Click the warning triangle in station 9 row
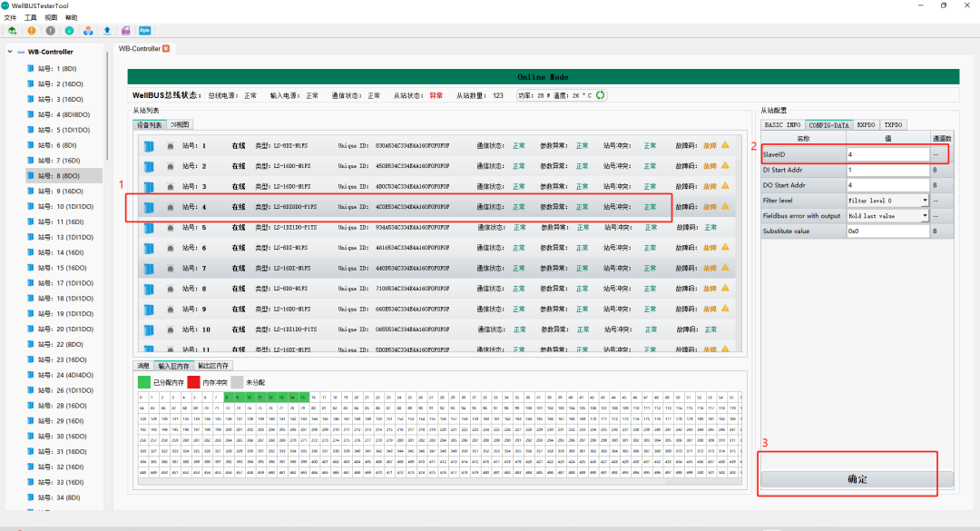This screenshot has height=531, width=980. [725, 309]
